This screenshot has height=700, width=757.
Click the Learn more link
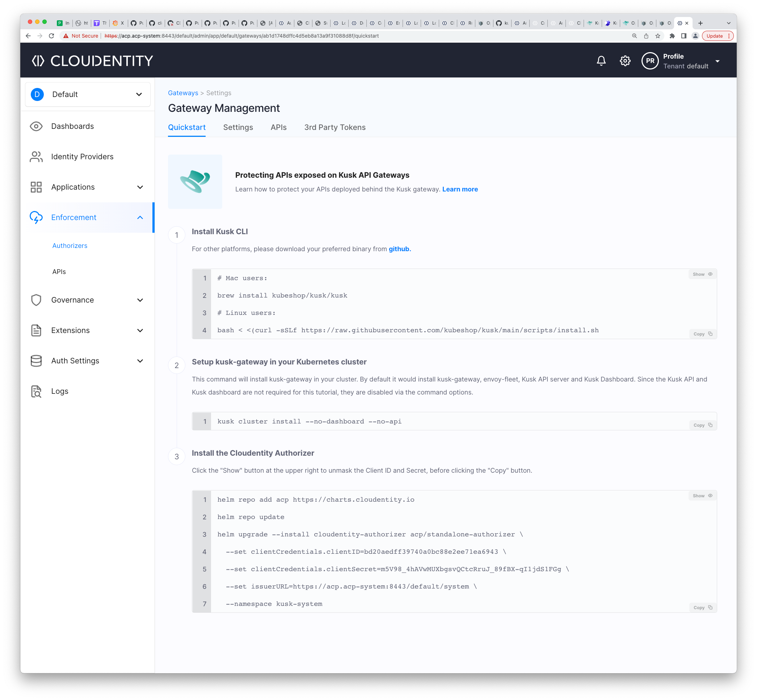tap(459, 189)
